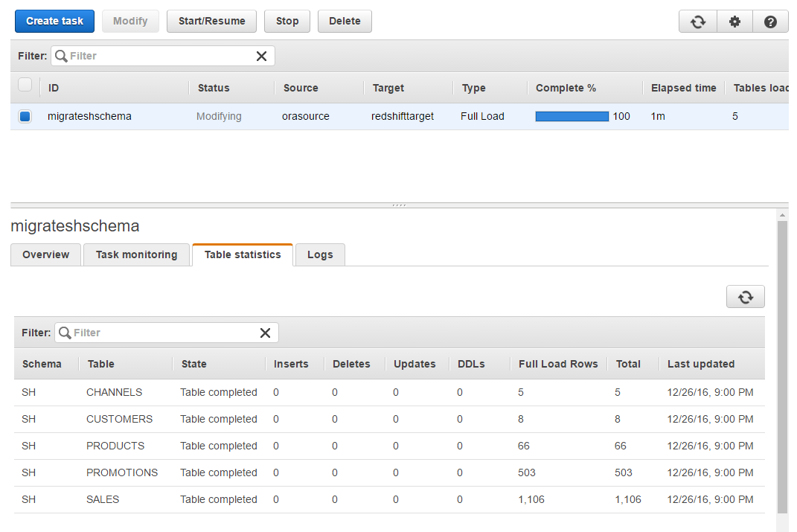
Task: Click the Start/Resume button
Action: point(211,21)
